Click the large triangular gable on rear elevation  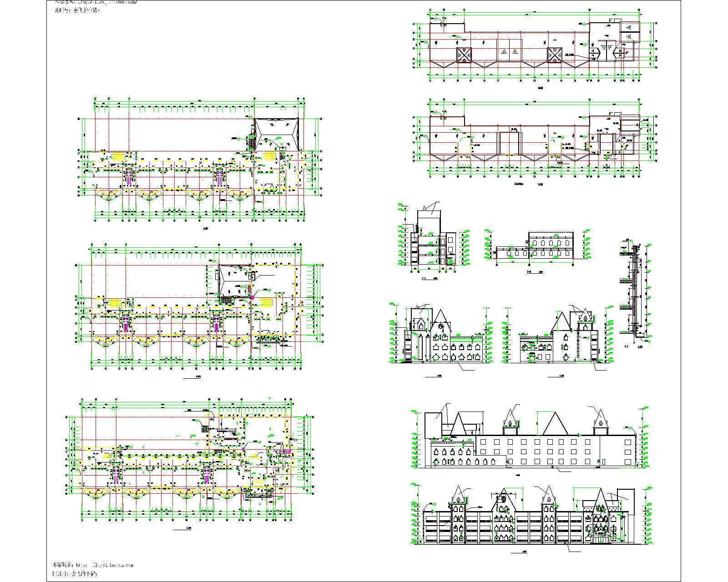tap(556, 423)
